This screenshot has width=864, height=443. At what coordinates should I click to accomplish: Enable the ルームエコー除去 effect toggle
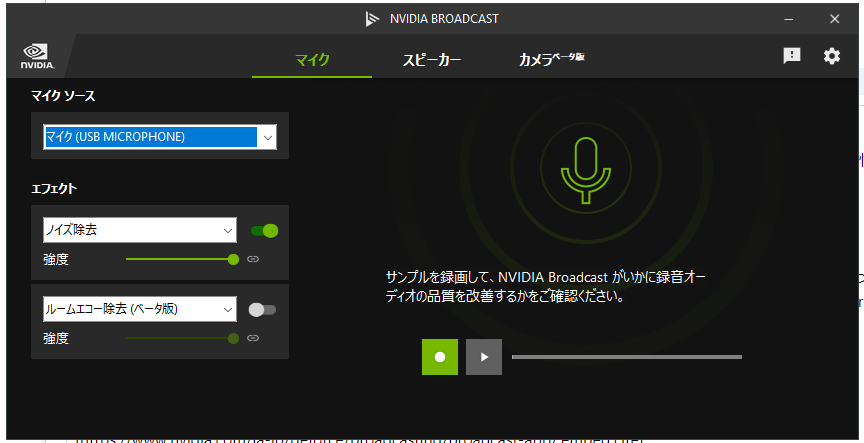tap(262, 310)
